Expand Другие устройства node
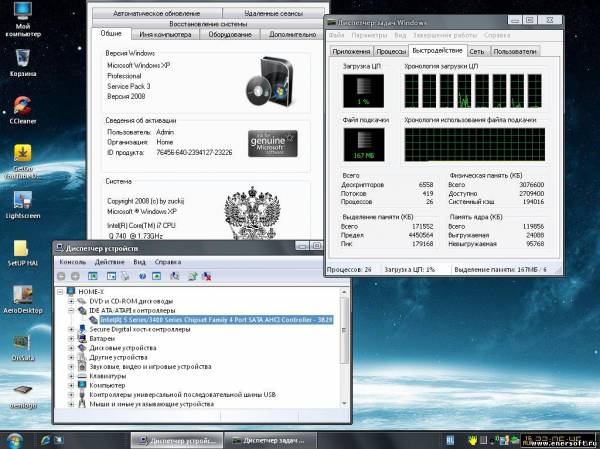Image resolution: width=600 pixels, height=449 pixels. click(71, 357)
